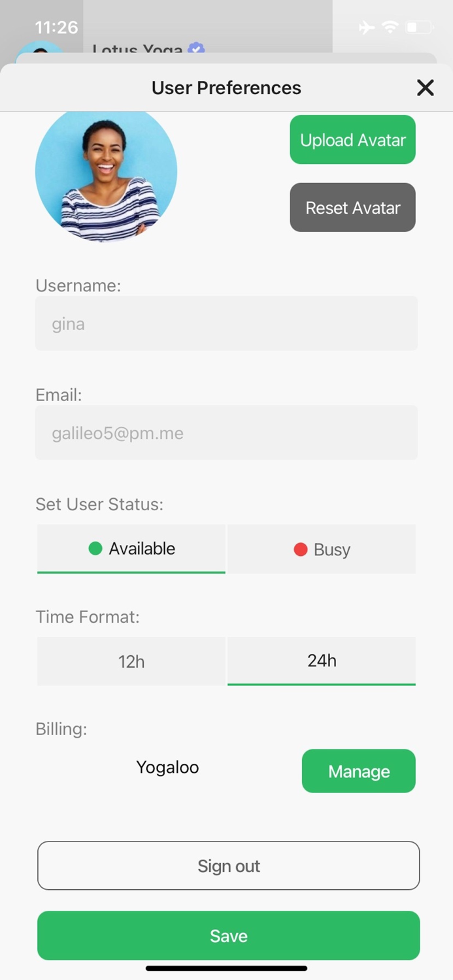Sign out of the account
Screen dimensions: 453x980
tap(228, 866)
